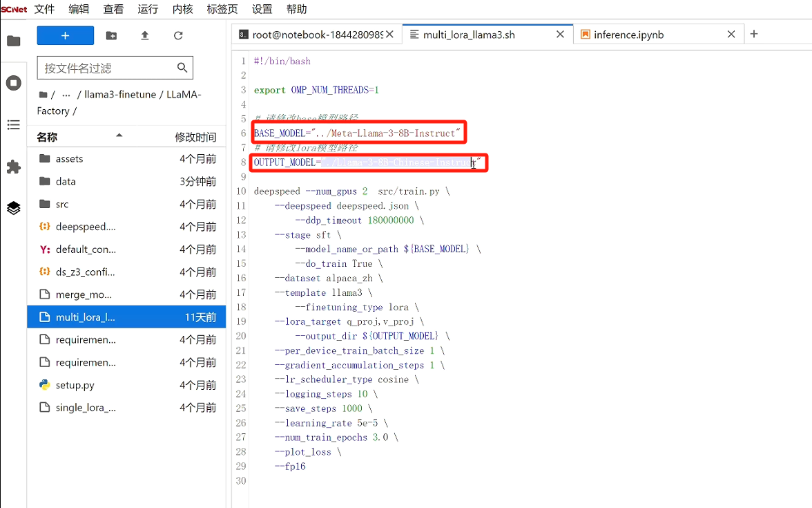This screenshot has width=812, height=508.
Task: Create a new folder
Action: pyautogui.click(x=111, y=36)
